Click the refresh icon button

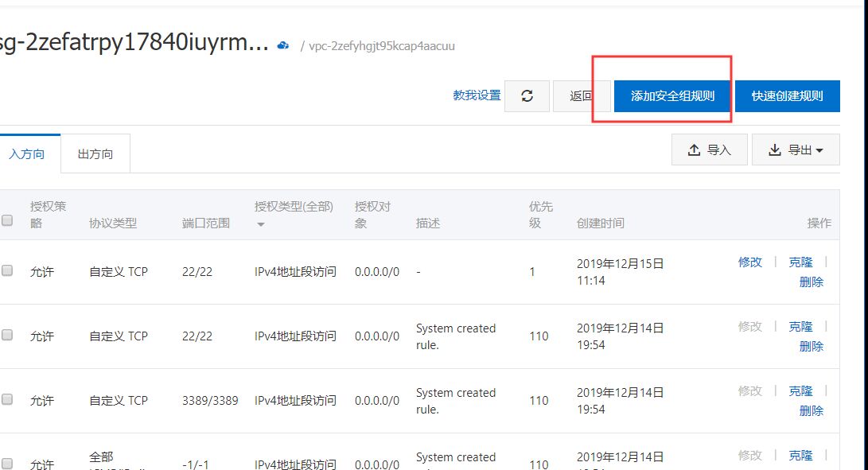(x=527, y=95)
